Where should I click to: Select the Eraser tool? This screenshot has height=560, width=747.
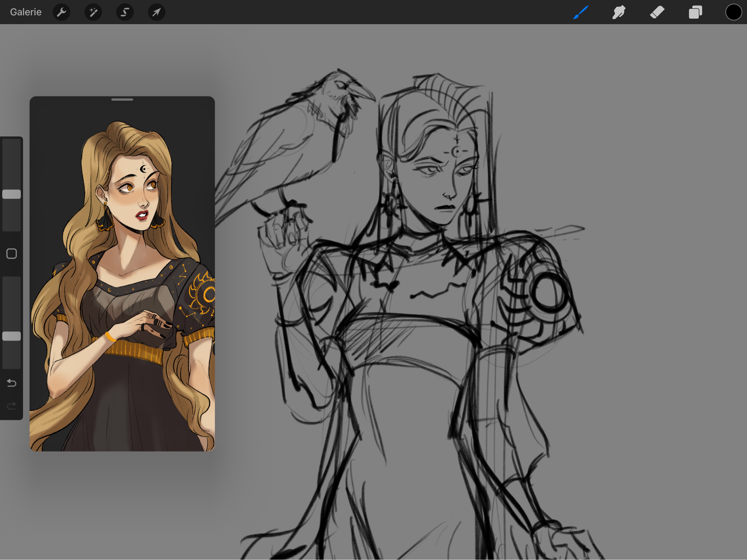coord(657,12)
